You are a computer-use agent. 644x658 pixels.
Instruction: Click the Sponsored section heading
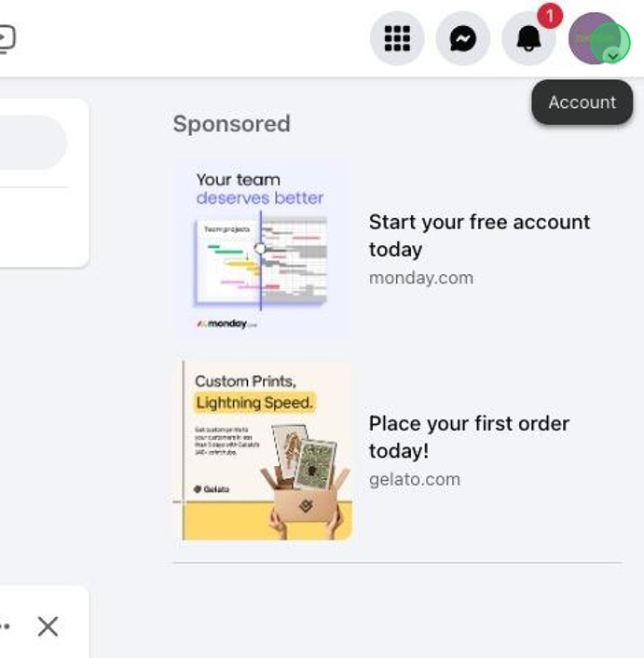231,124
